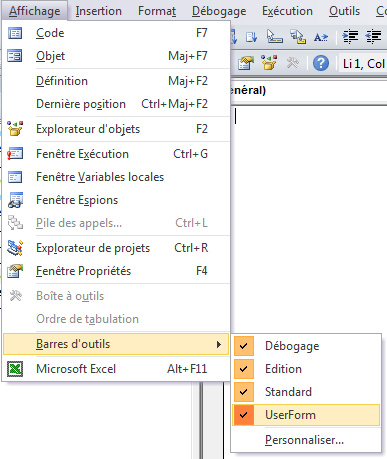Click the greyed Toolbox toolbar icon

[x=293, y=63]
